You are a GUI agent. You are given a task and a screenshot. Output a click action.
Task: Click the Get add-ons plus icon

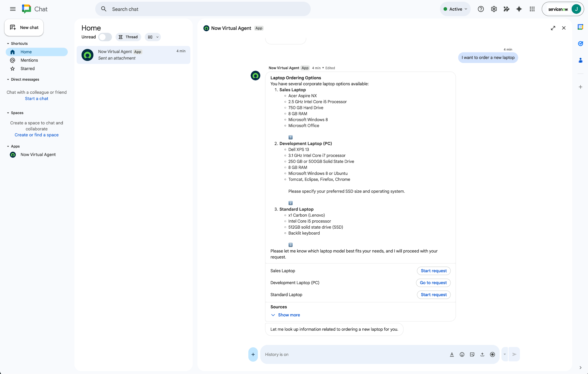[580, 87]
